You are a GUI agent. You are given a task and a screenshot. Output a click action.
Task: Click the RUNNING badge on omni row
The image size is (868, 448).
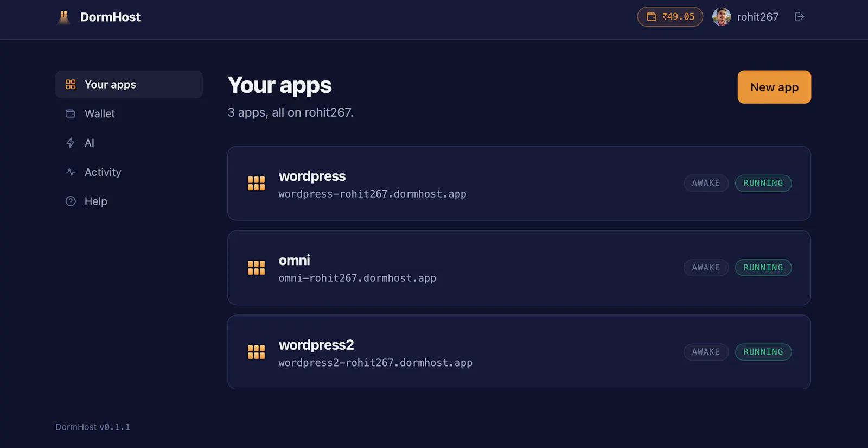pyautogui.click(x=763, y=268)
